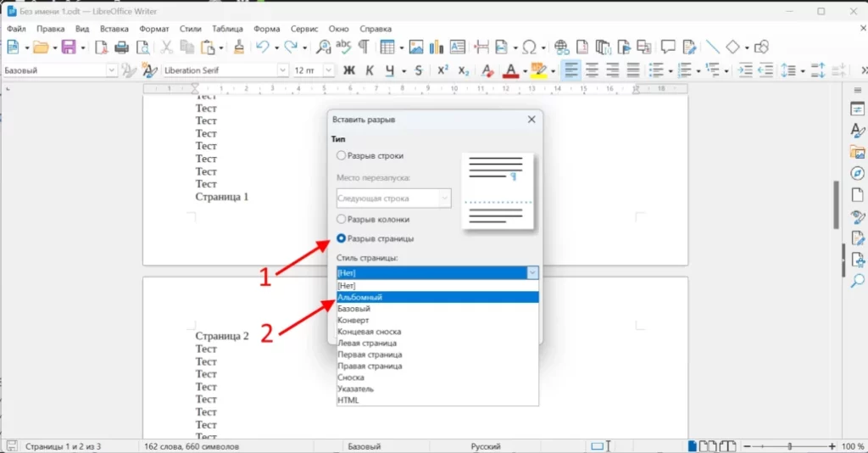The height and width of the screenshot is (453, 868).
Task: Open the sidebar Navigator compass icon
Action: [857, 173]
